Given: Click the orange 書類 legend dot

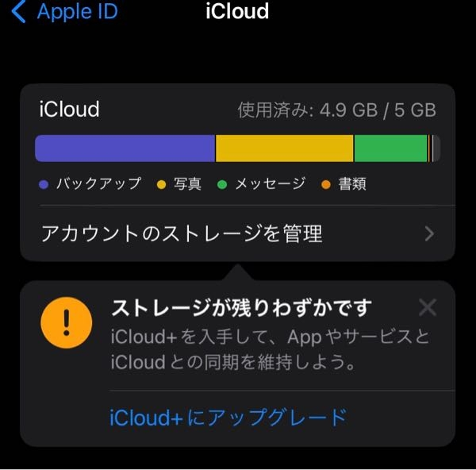Looking at the screenshot, I should 325,185.
